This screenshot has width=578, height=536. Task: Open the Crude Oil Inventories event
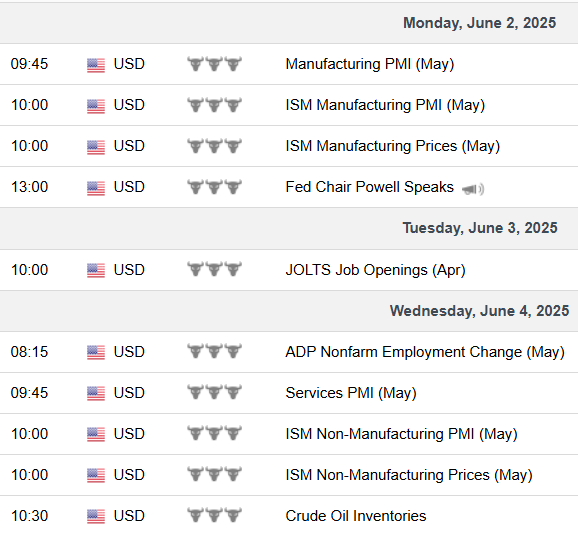point(356,516)
